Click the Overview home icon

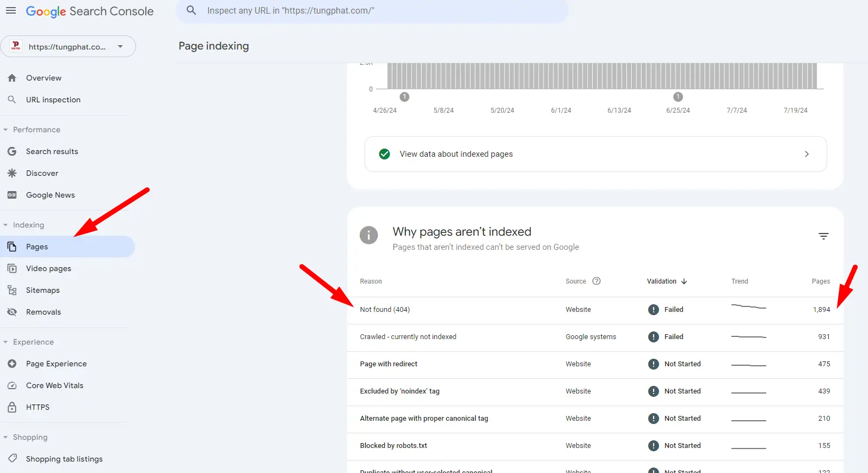[12, 78]
